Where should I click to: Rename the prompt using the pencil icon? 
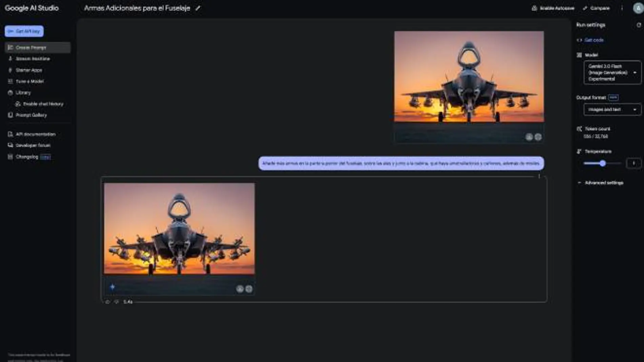[x=198, y=8]
